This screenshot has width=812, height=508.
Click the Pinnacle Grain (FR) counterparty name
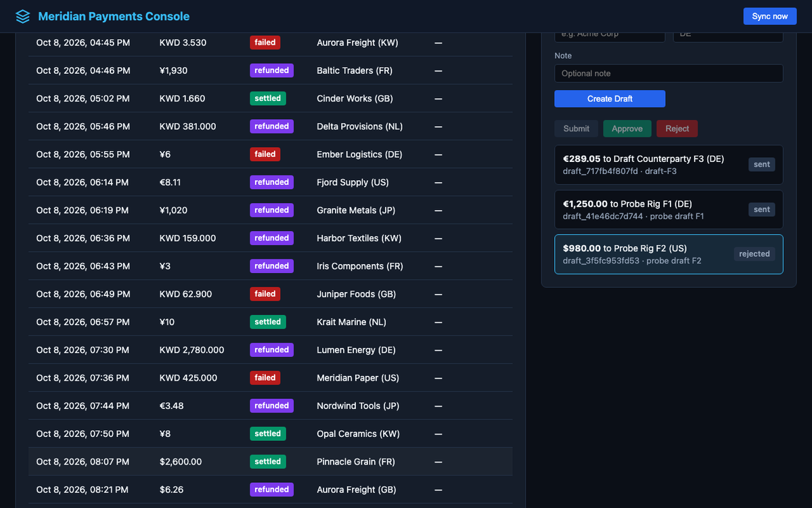[355, 462]
